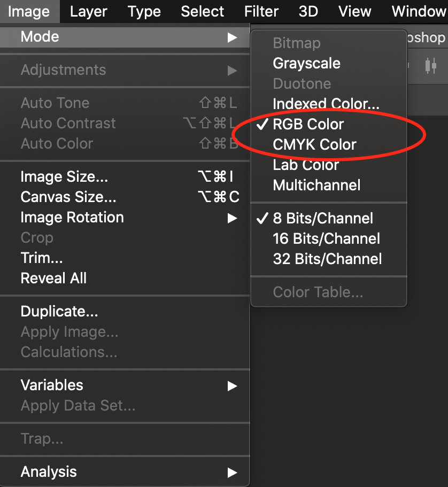The image size is (448, 487).
Task: Open the Filter menu in menu bar
Action: 261,11
